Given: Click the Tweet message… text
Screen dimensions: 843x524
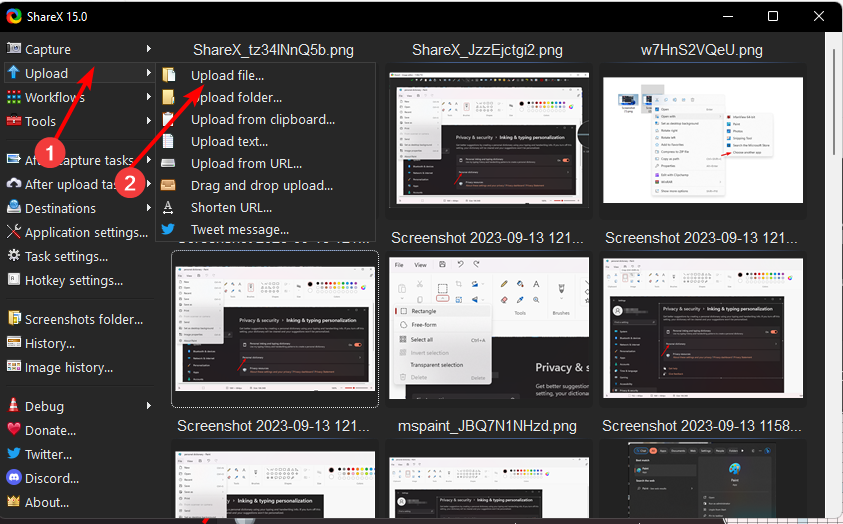Looking at the screenshot, I should [240, 229].
